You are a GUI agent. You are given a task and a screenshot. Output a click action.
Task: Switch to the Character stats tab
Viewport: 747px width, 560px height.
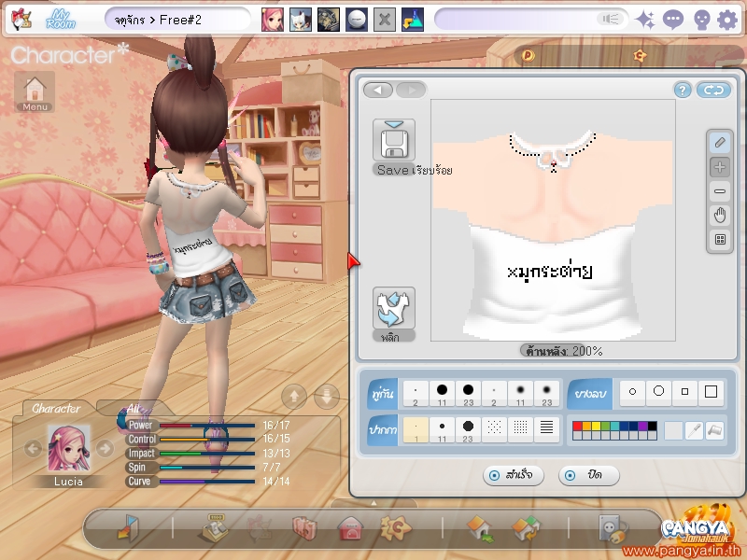click(x=56, y=408)
